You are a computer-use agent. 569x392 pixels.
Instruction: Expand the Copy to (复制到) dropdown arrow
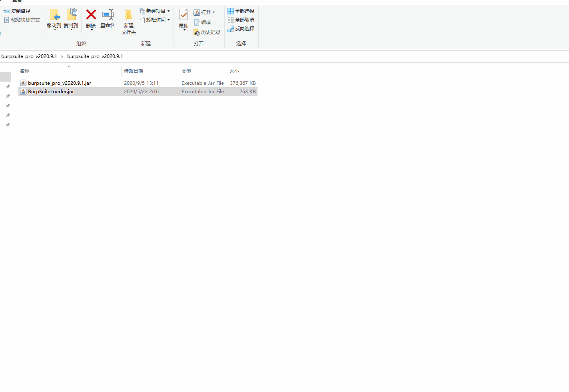[71, 30]
